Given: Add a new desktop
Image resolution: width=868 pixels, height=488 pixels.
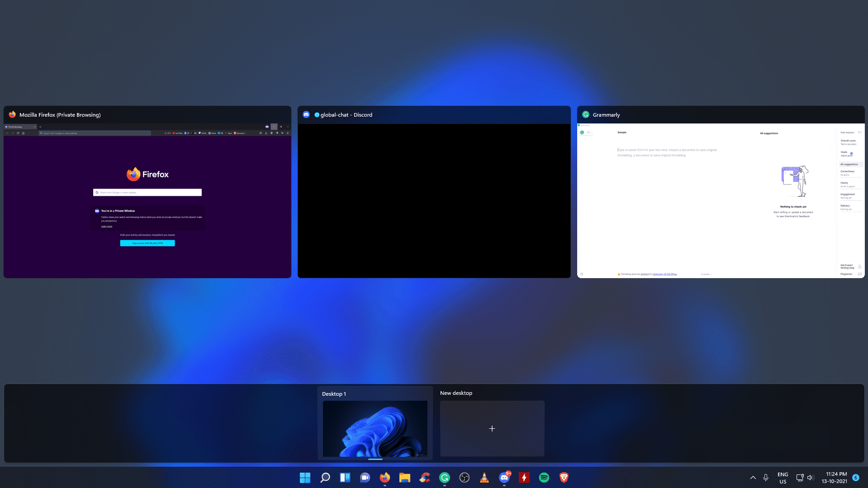Looking at the screenshot, I should (492, 428).
